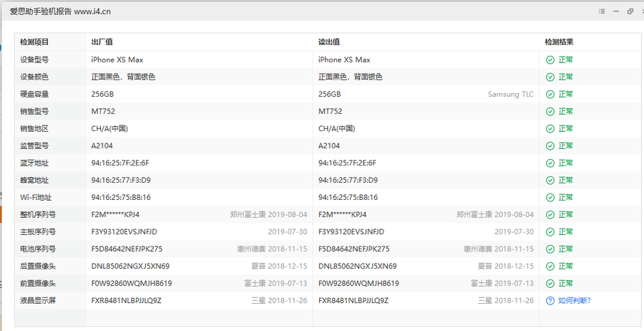Click the green check icon in 销售型号 row
The height and width of the screenshot is (331, 644).
click(550, 112)
